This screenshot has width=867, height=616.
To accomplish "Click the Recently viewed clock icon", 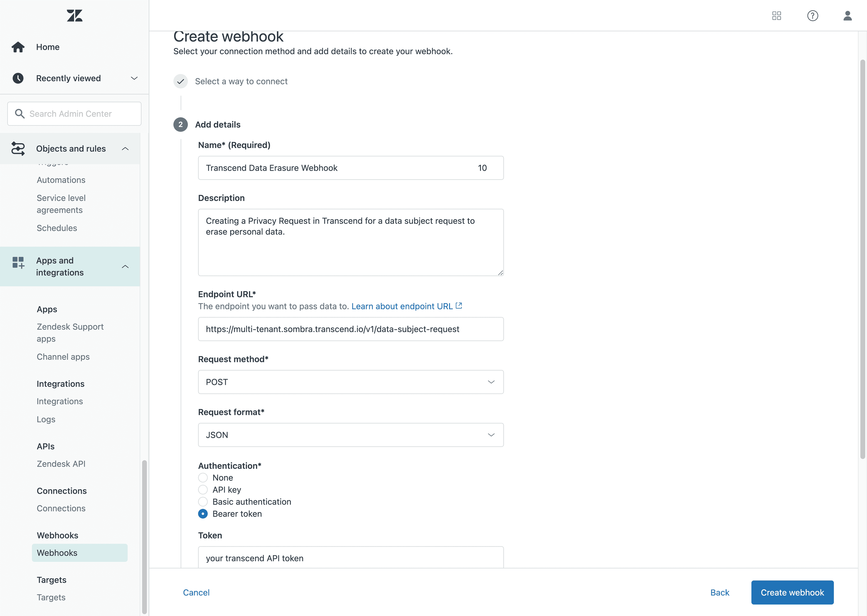I will tap(18, 78).
